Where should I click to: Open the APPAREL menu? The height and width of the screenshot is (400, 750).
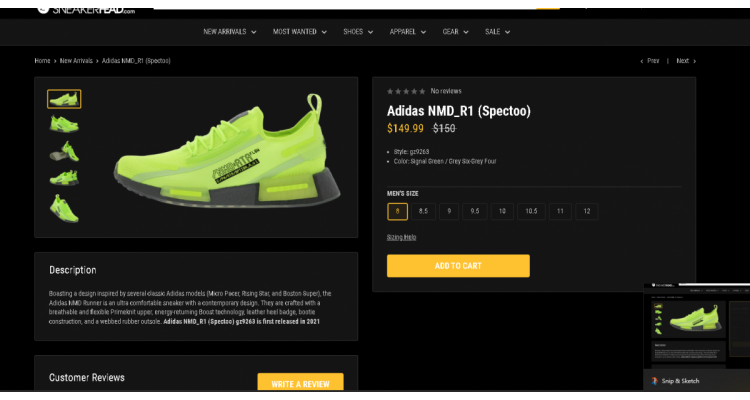(x=402, y=32)
